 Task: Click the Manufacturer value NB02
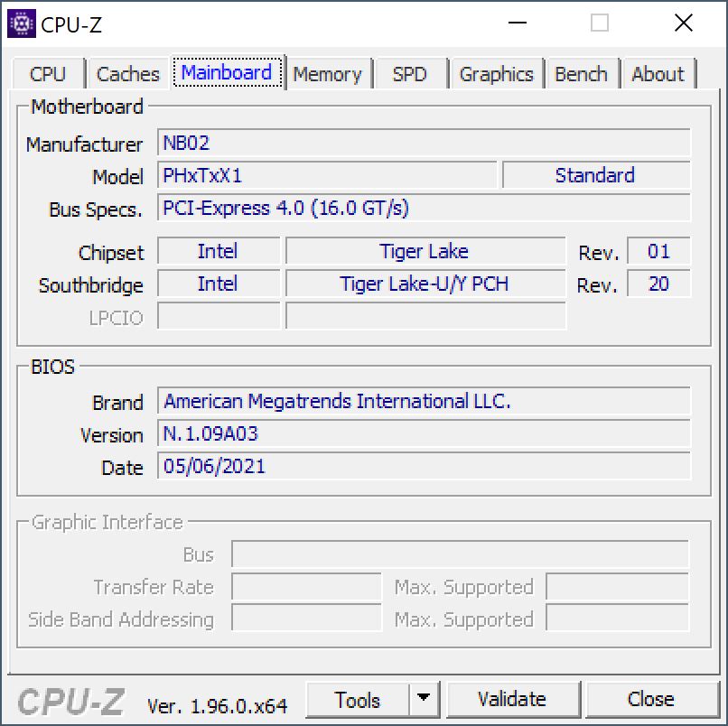tap(424, 143)
